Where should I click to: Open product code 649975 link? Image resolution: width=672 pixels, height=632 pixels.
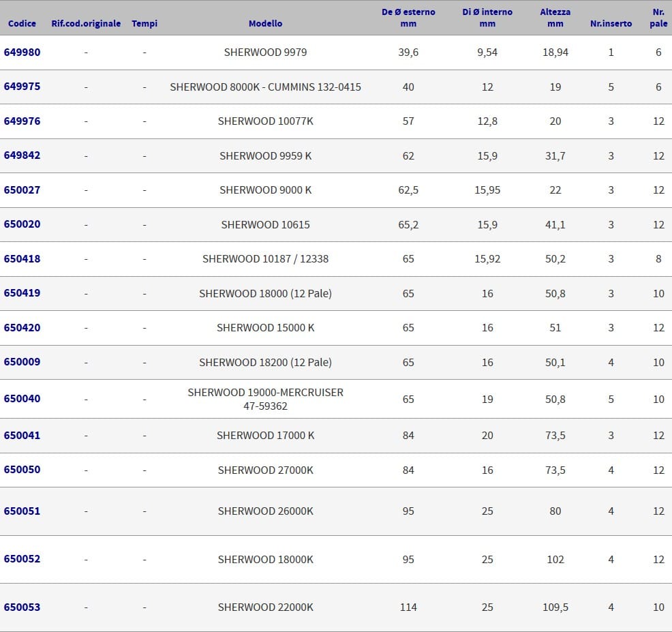coord(22,87)
